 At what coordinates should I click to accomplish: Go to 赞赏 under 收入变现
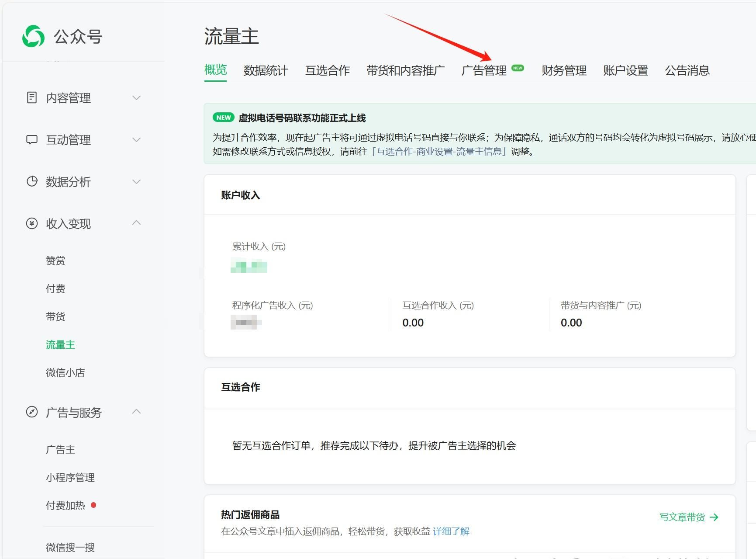pos(55,261)
